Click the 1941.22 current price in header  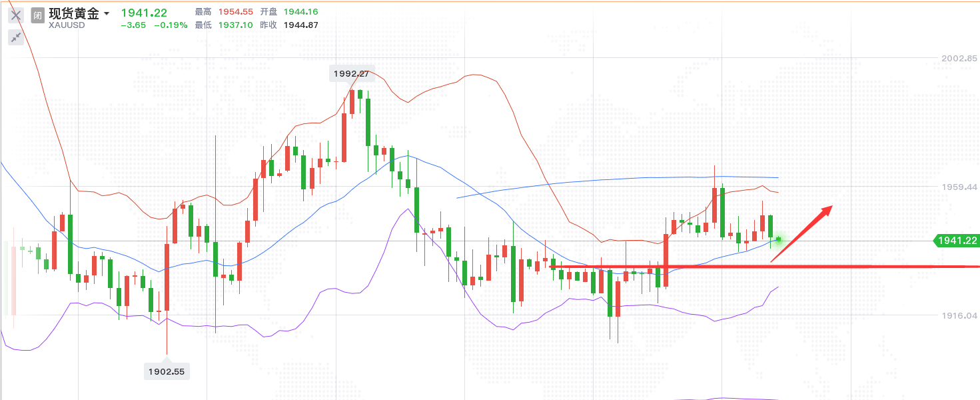point(144,13)
